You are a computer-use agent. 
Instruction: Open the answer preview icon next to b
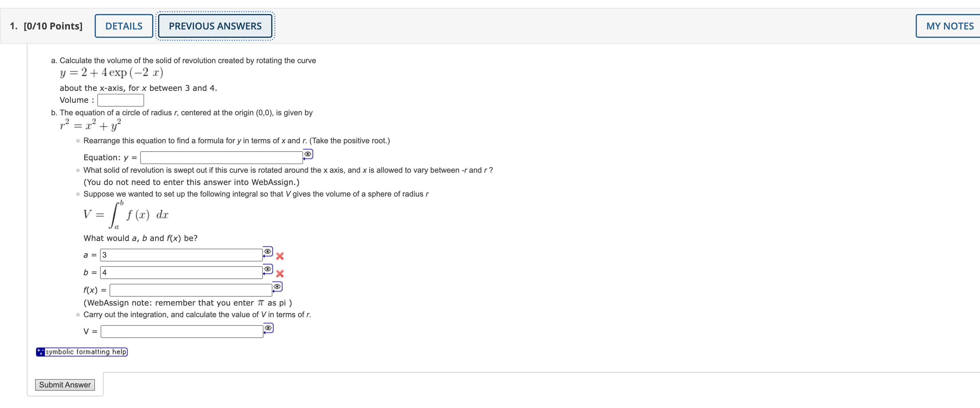pyautogui.click(x=267, y=270)
